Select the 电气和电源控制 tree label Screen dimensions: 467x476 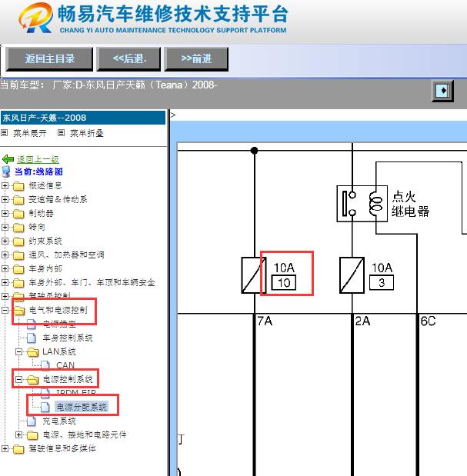pyautogui.click(x=58, y=310)
